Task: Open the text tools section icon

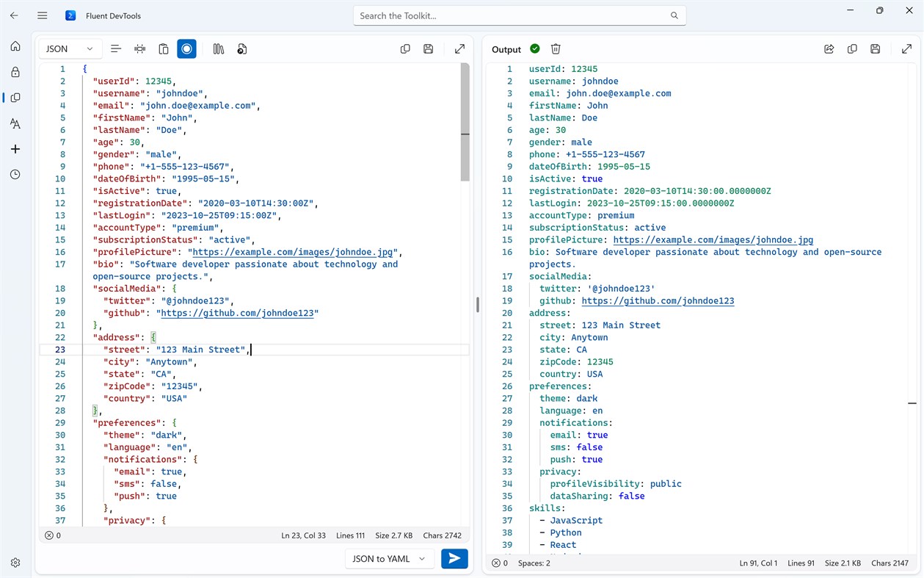Action: (15, 123)
